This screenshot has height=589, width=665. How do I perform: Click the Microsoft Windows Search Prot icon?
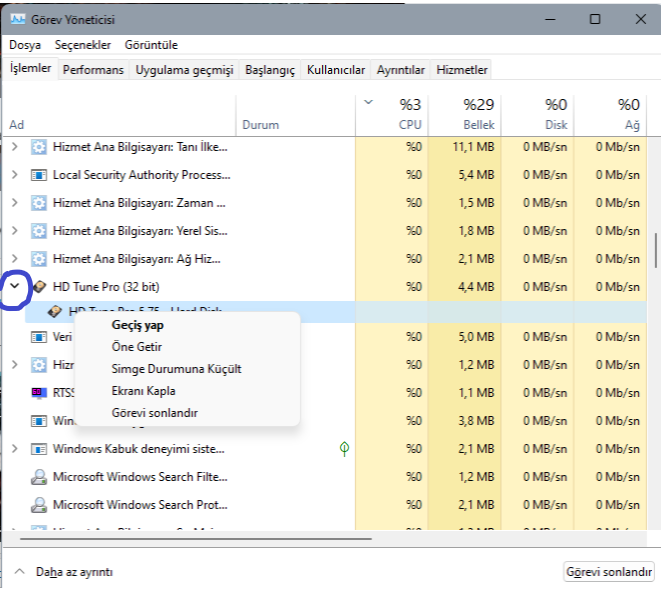click(x=39, y=505)
